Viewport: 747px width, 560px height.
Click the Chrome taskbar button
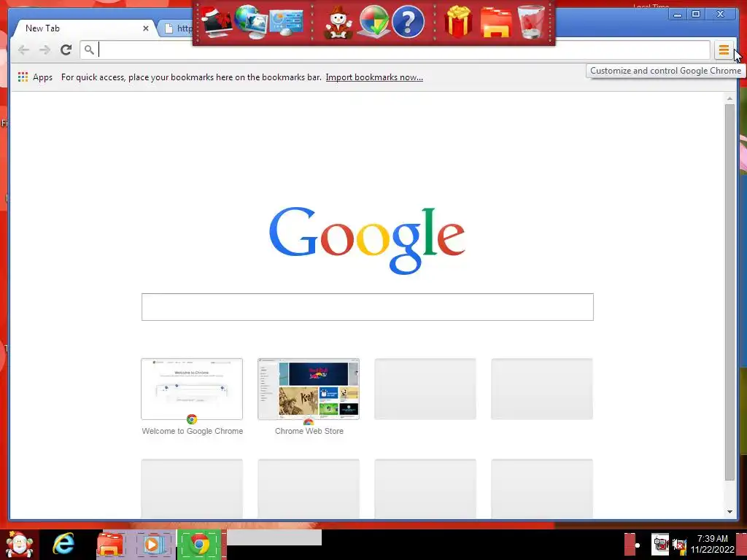pyautogui.click(x=200, y=545)
